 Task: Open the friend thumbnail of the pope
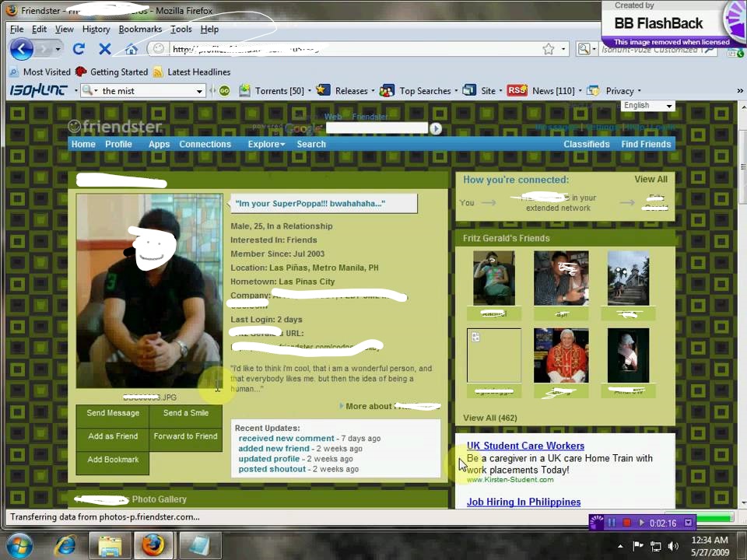561,355
